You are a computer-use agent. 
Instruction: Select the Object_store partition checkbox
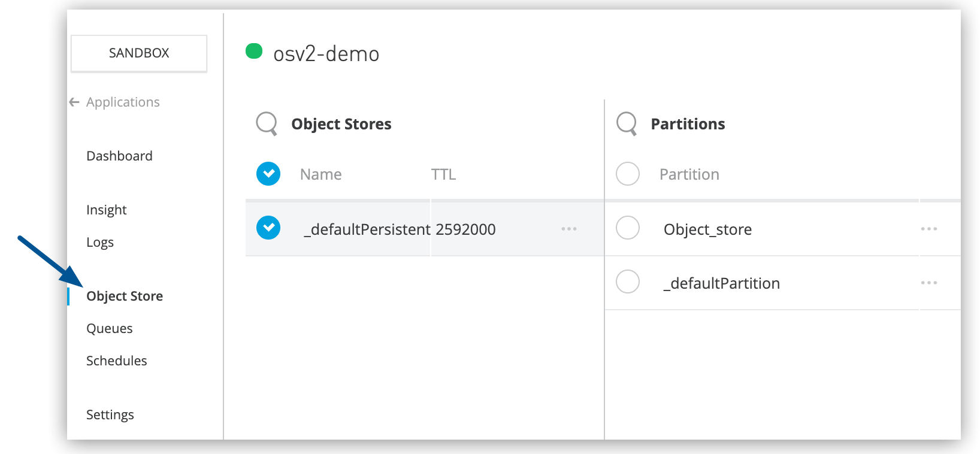pyautogui.click(x=628, y=228)
